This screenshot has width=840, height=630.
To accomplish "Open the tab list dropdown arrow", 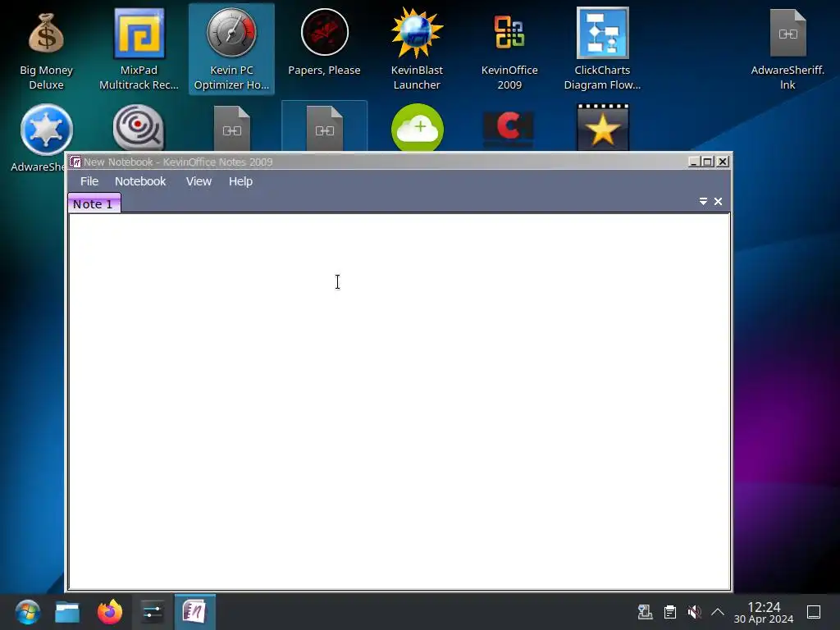I will pos(703,202).
